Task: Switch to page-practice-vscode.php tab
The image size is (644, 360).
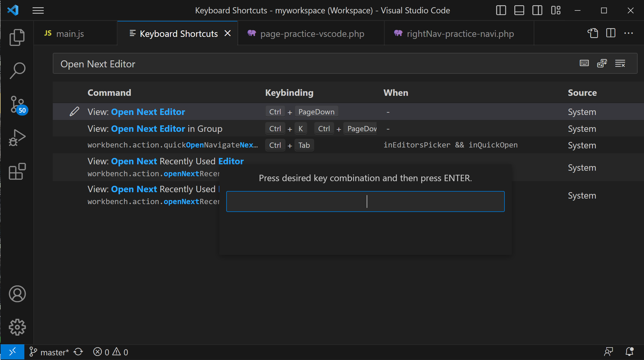Action: tap(311, 33)
